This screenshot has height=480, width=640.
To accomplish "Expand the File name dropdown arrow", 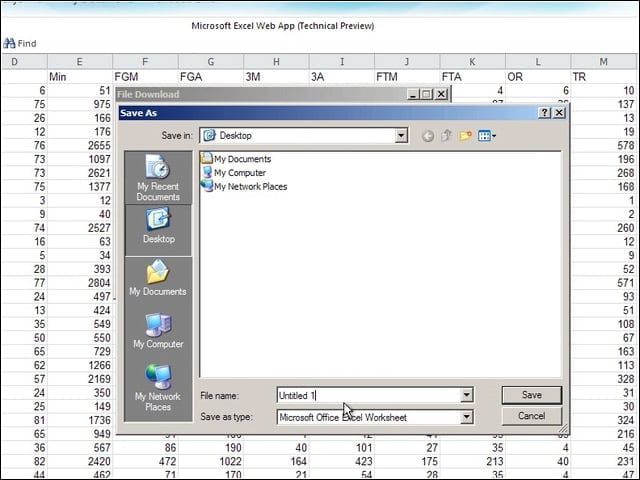I will 467,395.
